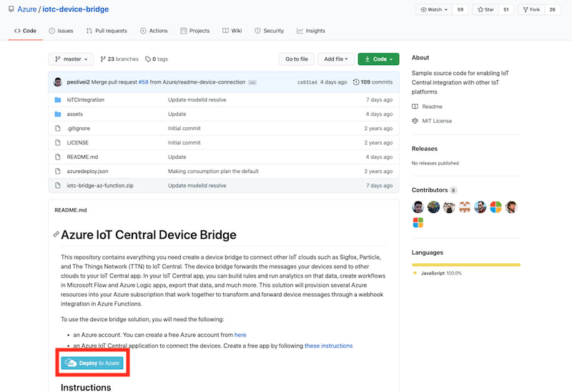Click the assets folder icon
This screenshot has width=572, height=392.
(x=58, y=114)
